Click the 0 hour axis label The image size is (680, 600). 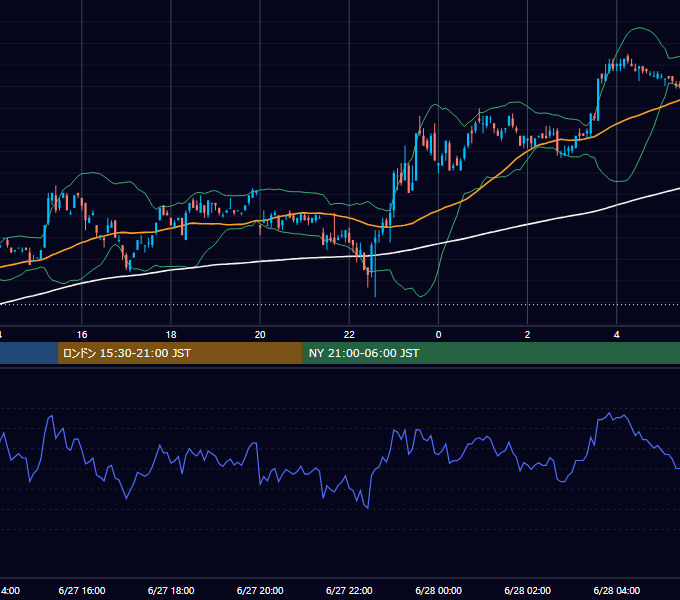pos(438,335)
